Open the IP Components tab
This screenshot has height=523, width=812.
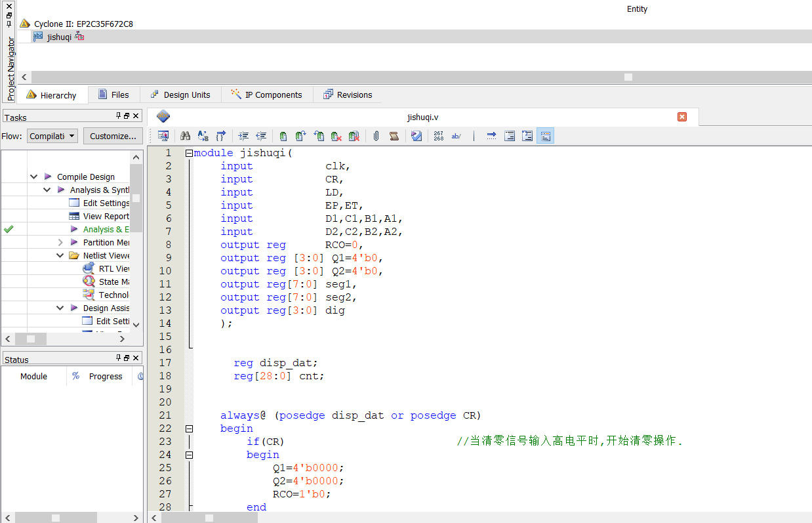click(x=267, y=94)
